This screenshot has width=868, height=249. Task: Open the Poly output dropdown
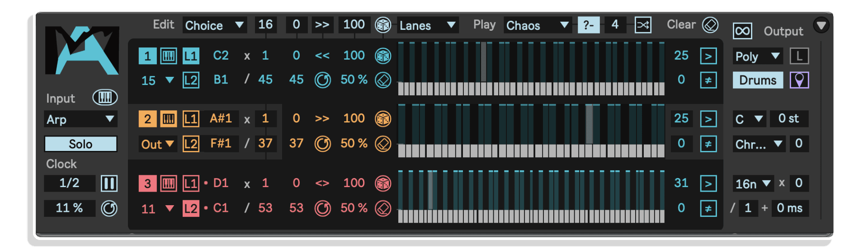(x=758, y=56)
